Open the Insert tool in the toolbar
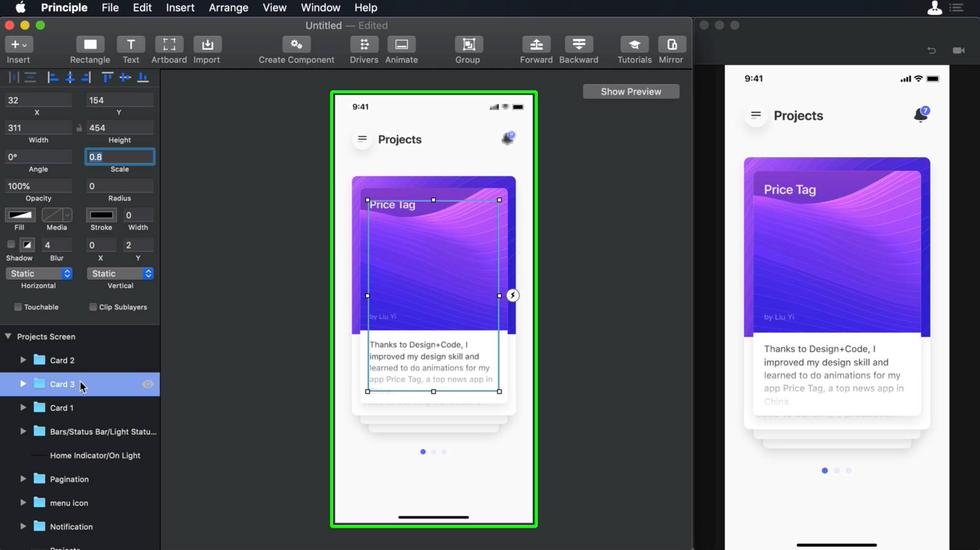Screen dimensions: 980x550 pos(18,45)
